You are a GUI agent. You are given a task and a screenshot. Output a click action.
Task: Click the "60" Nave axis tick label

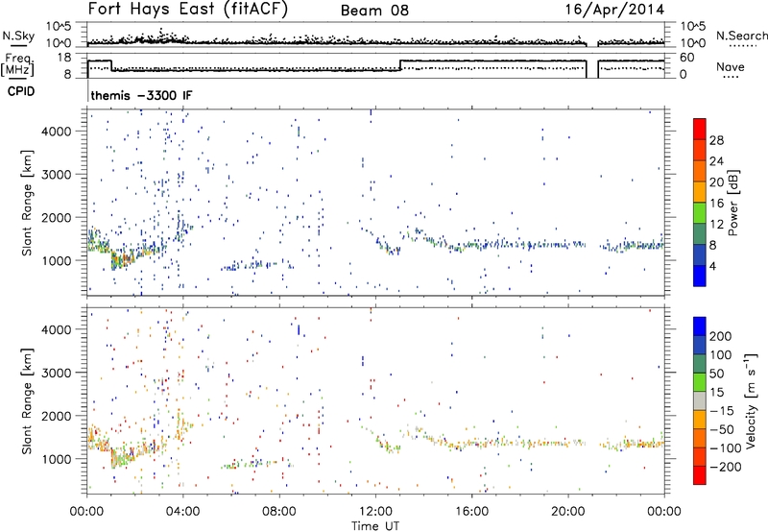687,58
